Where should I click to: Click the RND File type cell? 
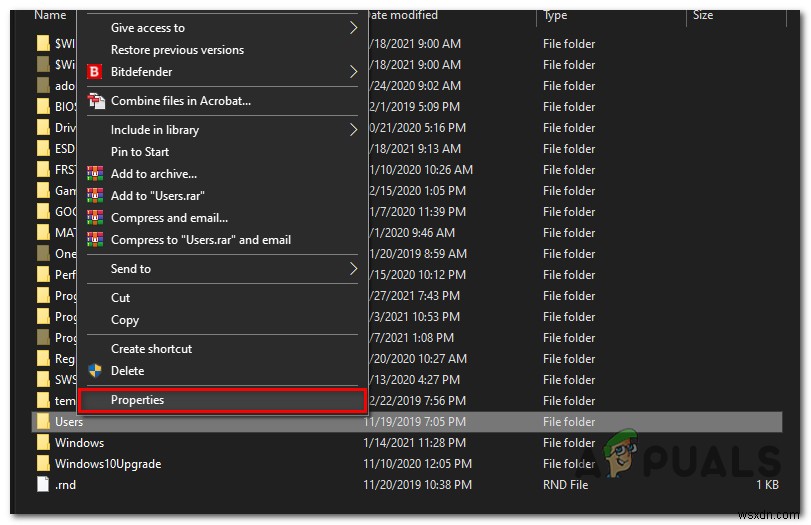point(565,485)
